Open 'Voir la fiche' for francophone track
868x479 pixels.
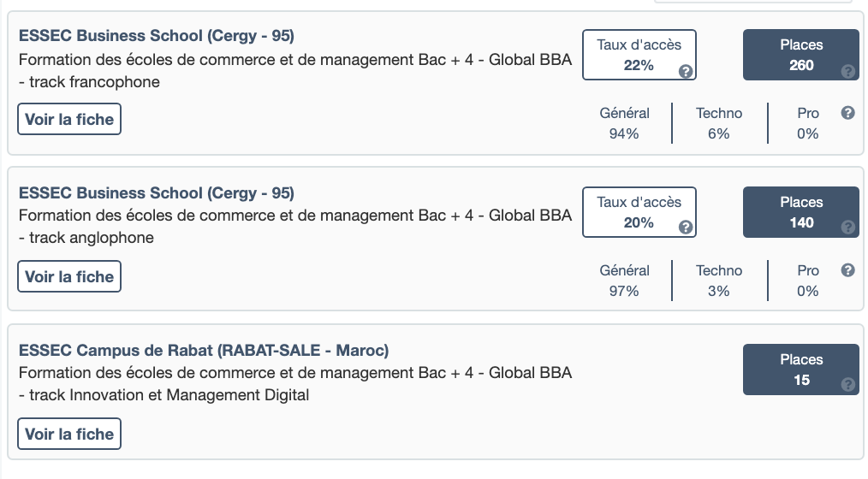point(69,120)
